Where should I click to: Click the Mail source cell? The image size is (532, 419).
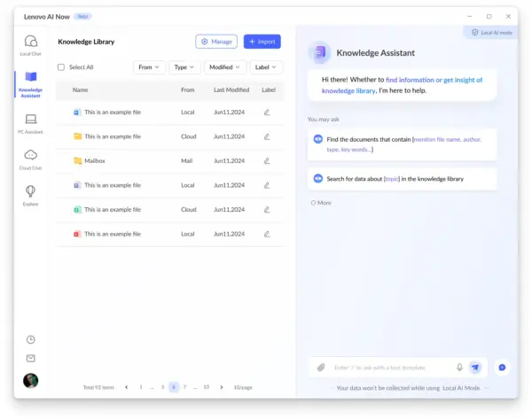[x=186, y=160]
